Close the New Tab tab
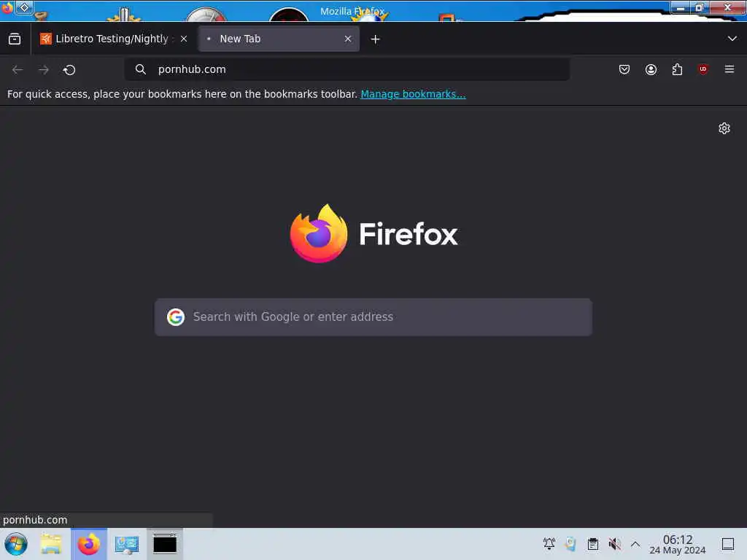The width and height of the screenshot is (747, 560). (x=348, y=39)
